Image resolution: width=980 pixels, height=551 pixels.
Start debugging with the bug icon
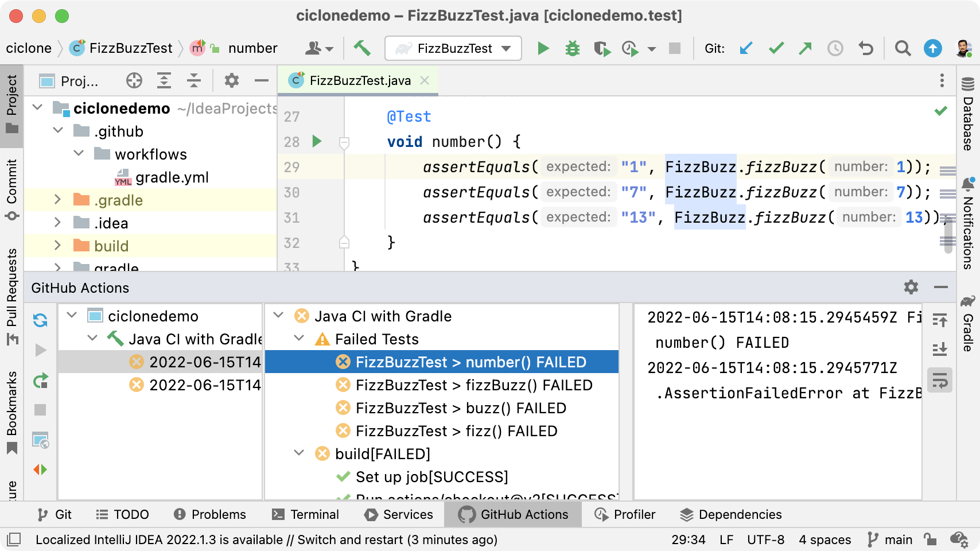[572, 48]
